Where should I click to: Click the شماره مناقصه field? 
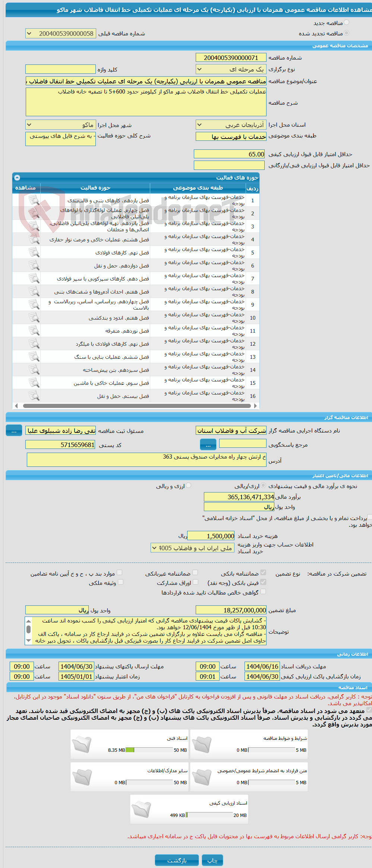point(231,58)
